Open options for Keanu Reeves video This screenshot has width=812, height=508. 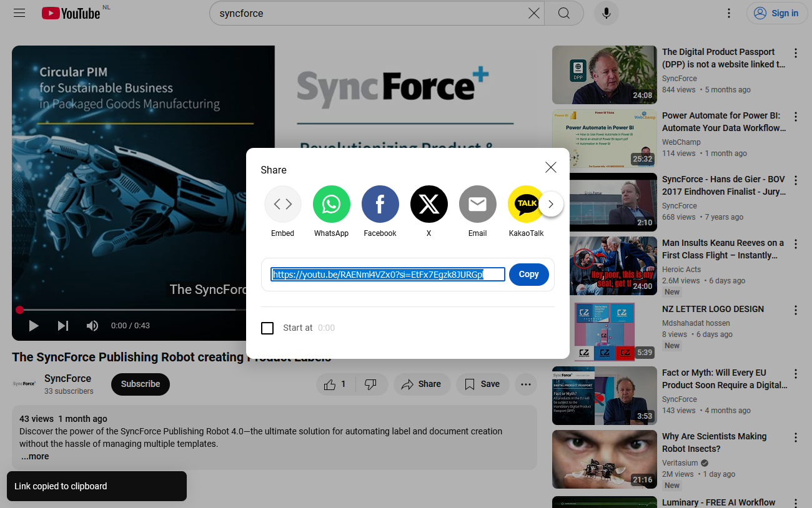click(796, 244)
